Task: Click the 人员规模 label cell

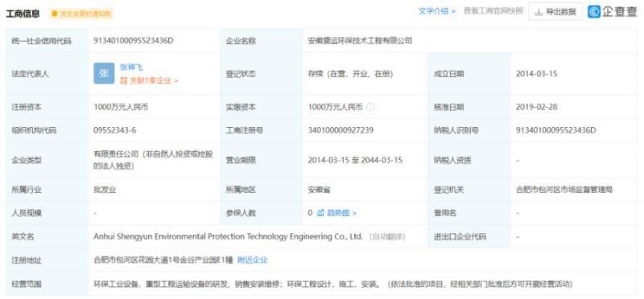Action: (47, 213)
